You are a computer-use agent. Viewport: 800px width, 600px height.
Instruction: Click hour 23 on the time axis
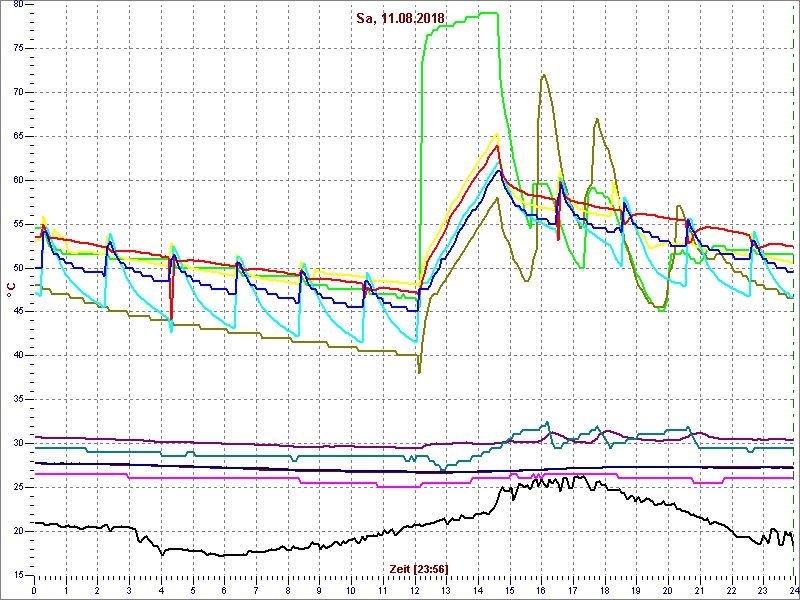click(762, 589)
